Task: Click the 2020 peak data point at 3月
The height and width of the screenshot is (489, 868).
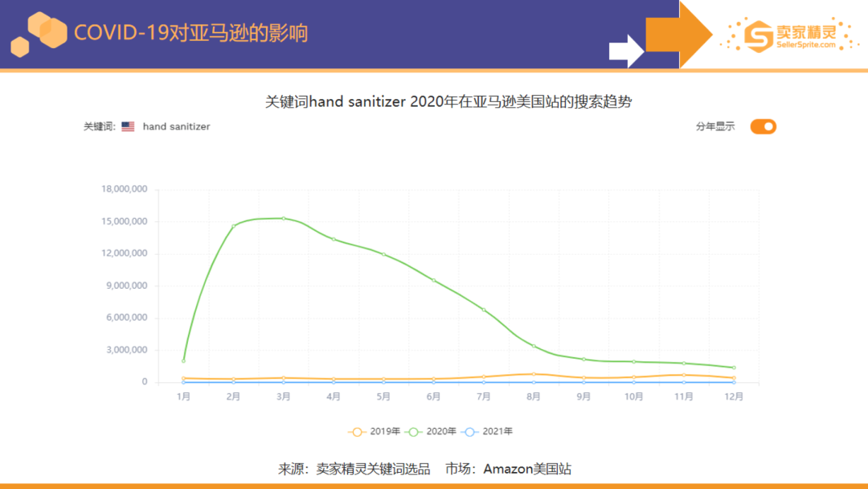Action: (284, 218)
